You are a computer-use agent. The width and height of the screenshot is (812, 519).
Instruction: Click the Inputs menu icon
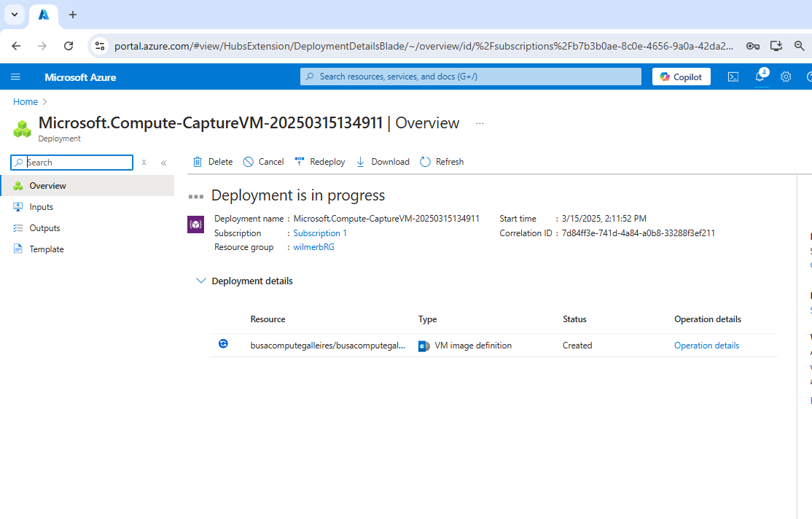click(18, 207)
